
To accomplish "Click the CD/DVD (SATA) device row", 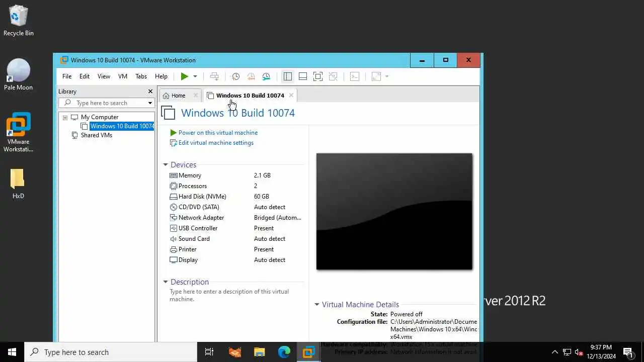I will pyautogui.click(x=236, y=207).
